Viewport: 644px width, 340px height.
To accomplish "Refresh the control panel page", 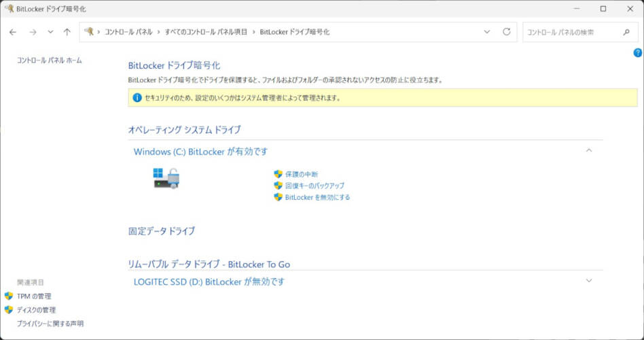I will coord(507,32).
